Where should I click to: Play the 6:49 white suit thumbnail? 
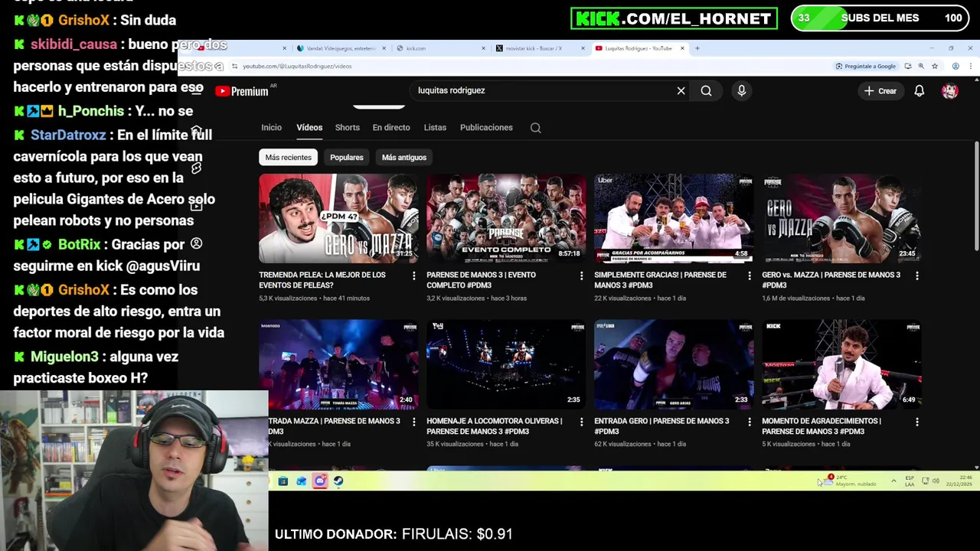841,365
